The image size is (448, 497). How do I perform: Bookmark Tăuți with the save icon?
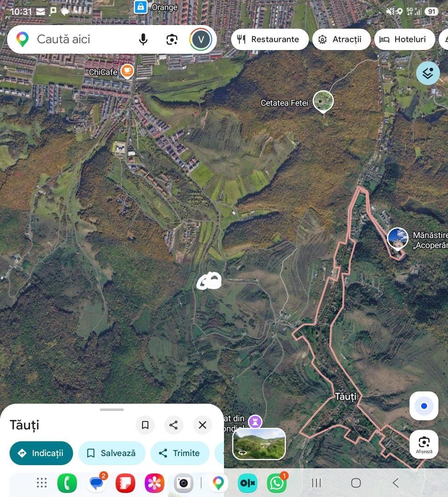coord(145,425)
